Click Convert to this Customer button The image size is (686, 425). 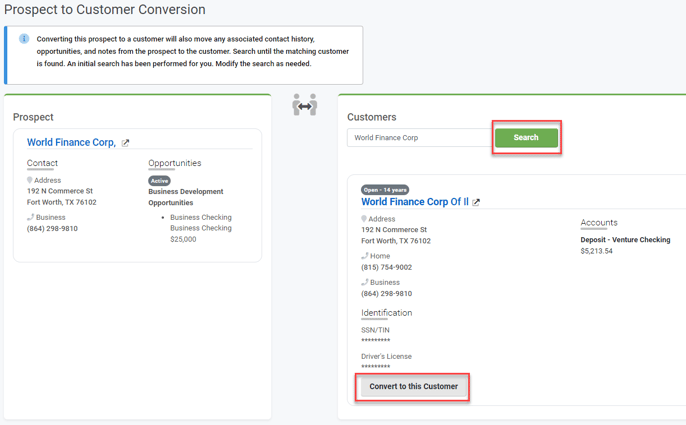point(413,386)
